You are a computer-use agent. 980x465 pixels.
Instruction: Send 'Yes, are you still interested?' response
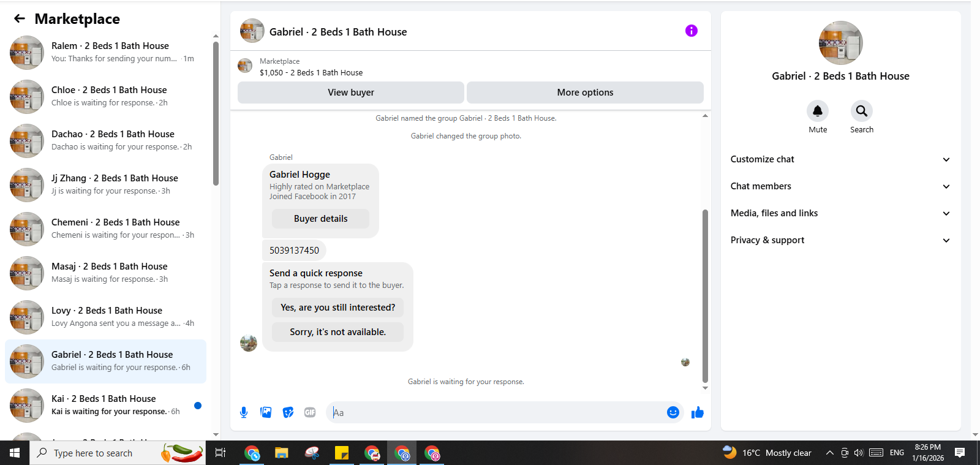[x=337, y=308]
